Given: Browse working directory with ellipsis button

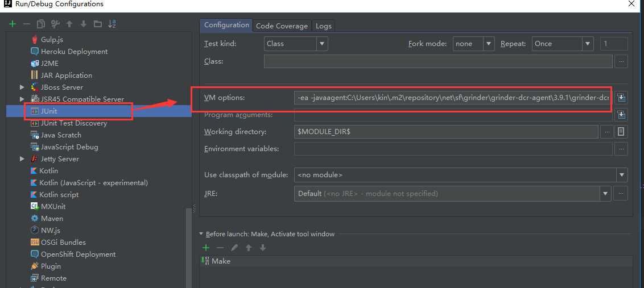Looking at the screenshot, I should pos(606,132).
